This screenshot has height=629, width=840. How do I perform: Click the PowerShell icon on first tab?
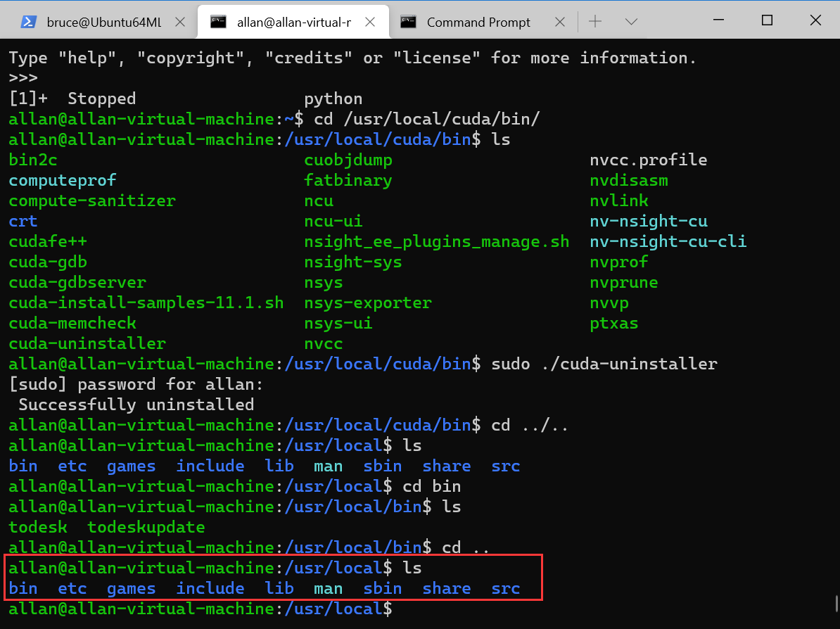pos(28,22)
